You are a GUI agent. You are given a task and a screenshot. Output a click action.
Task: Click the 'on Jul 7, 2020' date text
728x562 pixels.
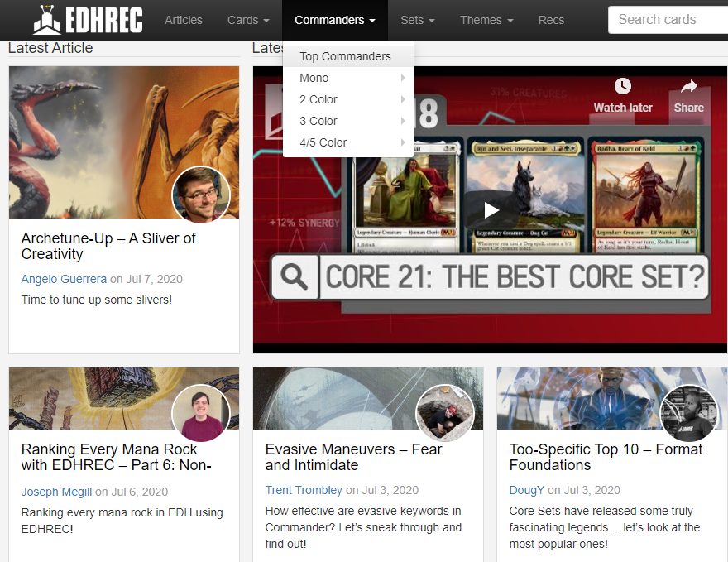tap(146, 279)
